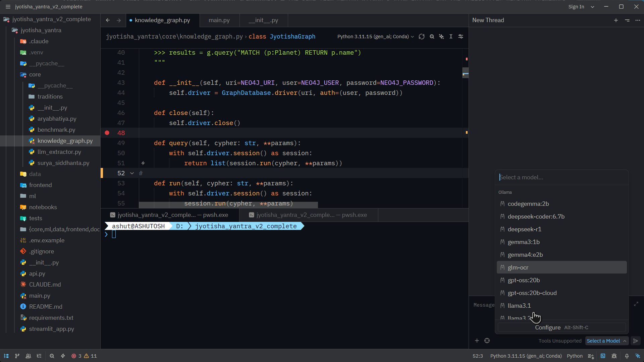Image resolution: width=644 pixels, height=362 pixels.
Task: Select glm-ocr from the Ollama model list
Action: 518,267
